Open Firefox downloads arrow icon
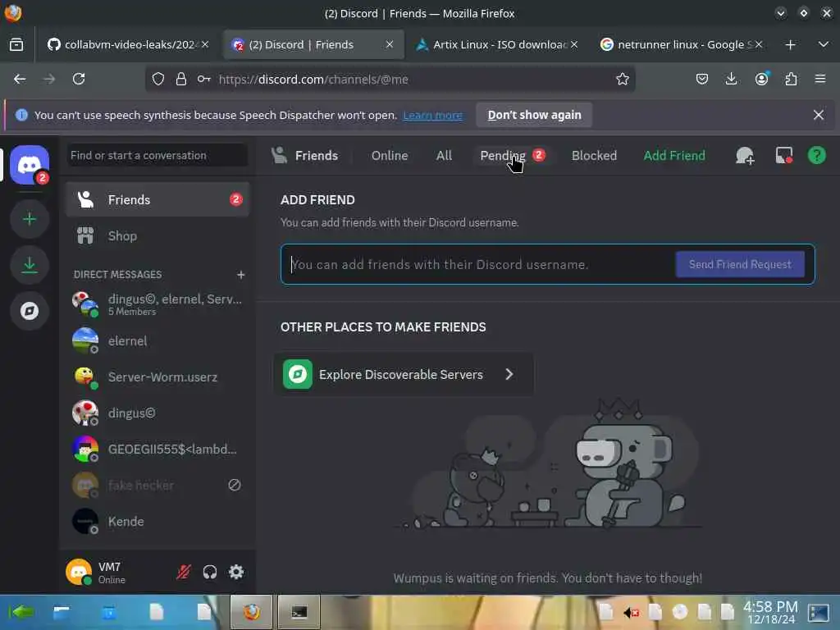The width and height of the screenshot is (840, 630). 731,80
